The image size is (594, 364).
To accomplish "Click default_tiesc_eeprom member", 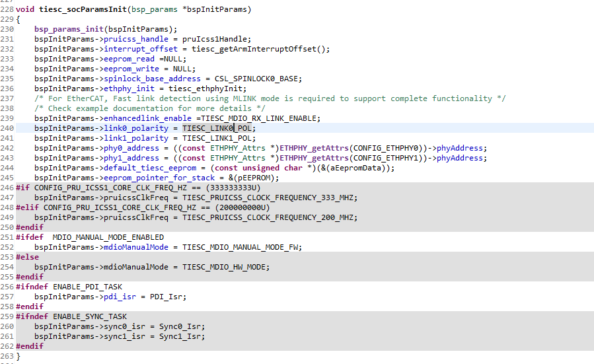I will coord(150,168).
